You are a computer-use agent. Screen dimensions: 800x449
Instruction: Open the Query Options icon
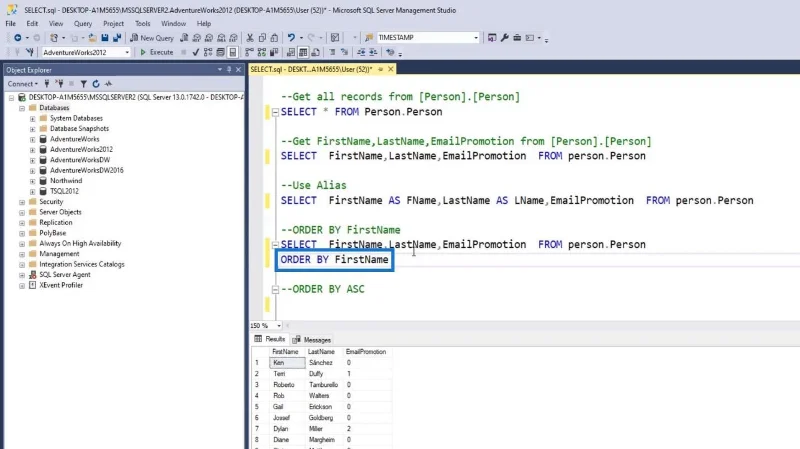[x=220, y=52]
